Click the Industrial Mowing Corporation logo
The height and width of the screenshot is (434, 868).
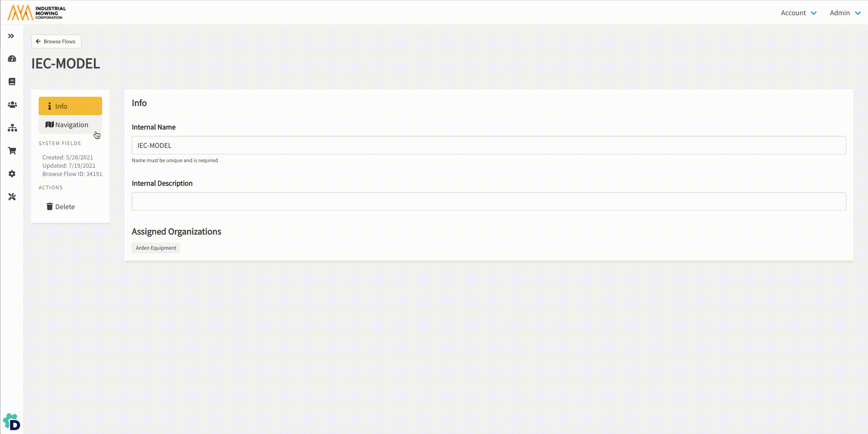[37, 12]
